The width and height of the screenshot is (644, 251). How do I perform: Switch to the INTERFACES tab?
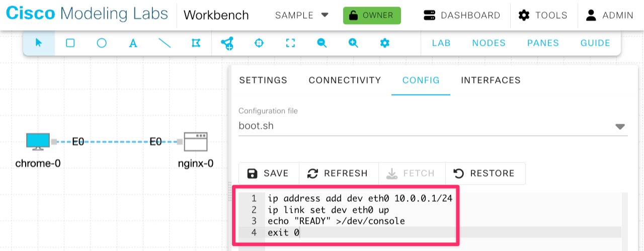491,80
